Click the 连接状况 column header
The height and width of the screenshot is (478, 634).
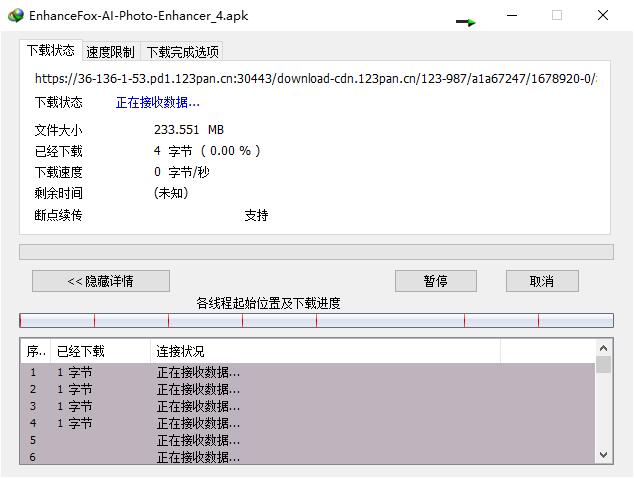(x=325, y=351)
